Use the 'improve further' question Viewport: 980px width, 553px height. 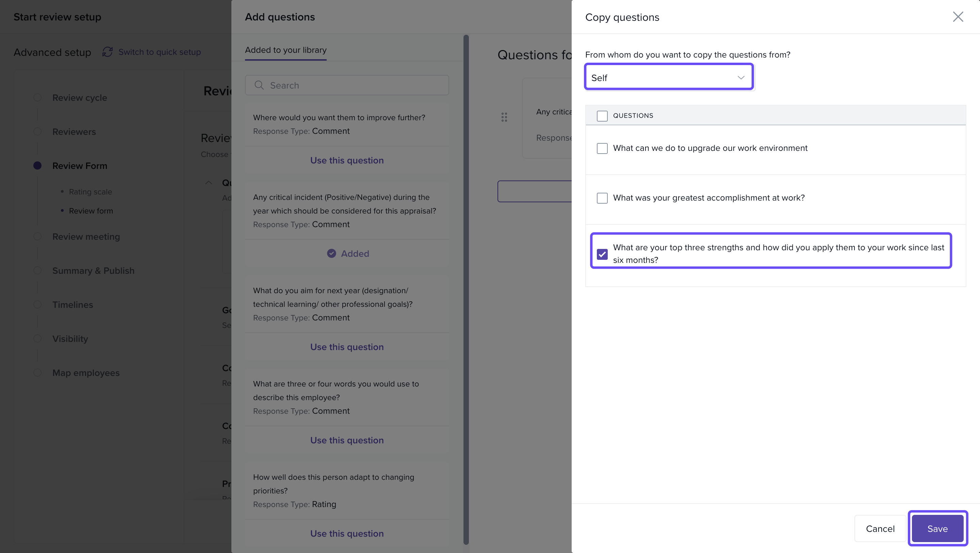click(347, 161)
